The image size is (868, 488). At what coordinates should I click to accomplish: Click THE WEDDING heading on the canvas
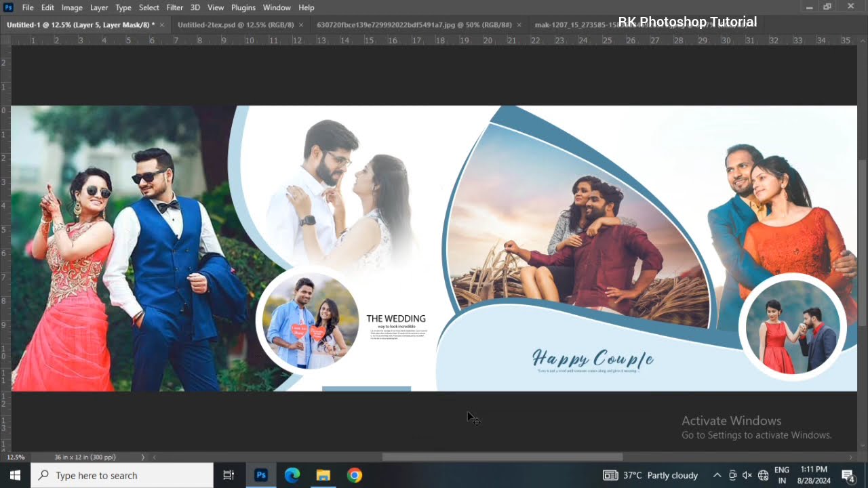[396, 319]
